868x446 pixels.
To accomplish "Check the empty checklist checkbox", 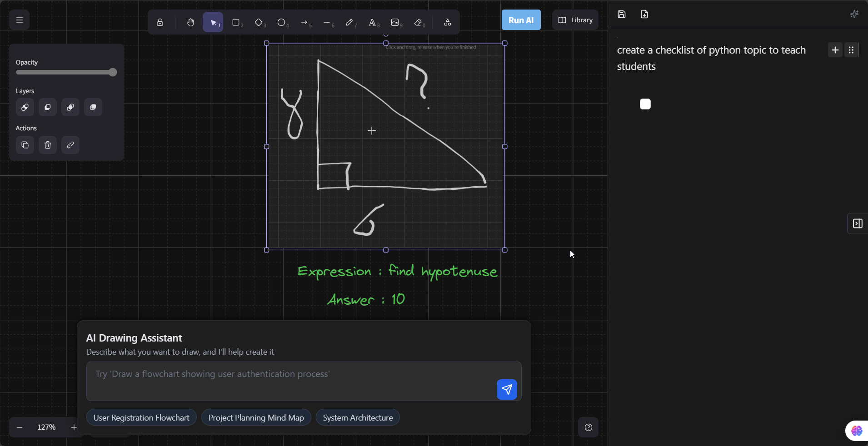I will coord(645,104).
